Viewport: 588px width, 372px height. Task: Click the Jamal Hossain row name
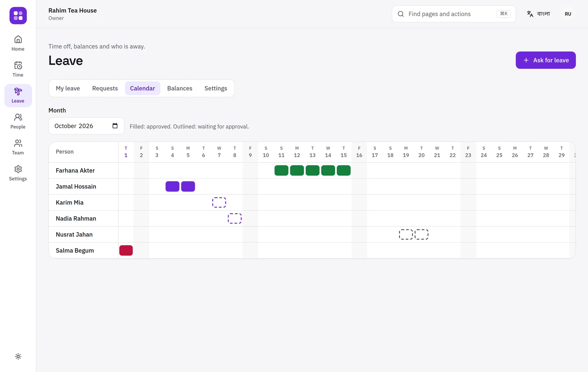point(76,186)
